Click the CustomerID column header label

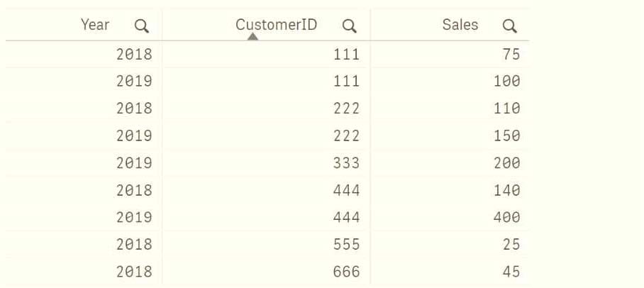pos(277,25)
